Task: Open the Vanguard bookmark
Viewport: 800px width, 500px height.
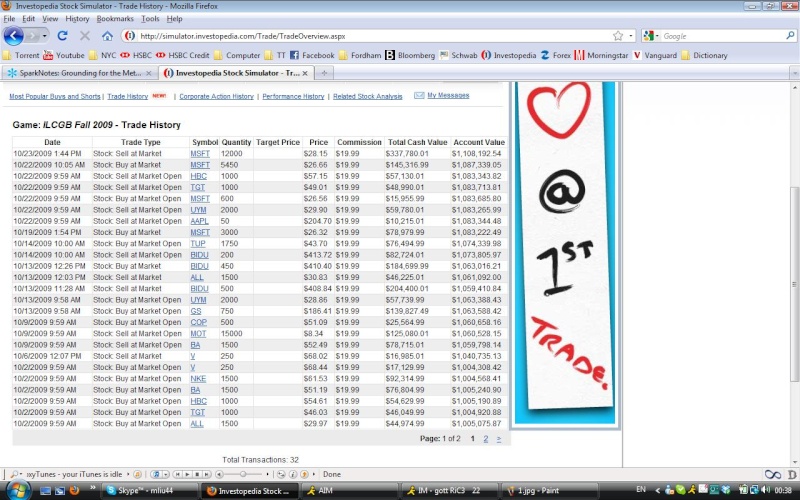Action: (x=655, y=55)
